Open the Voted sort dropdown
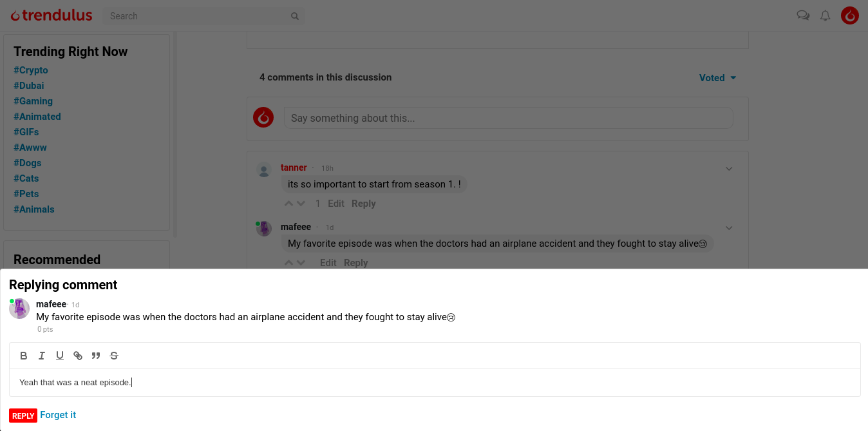Viewport: 868px width, 431px height. point(717,78)
